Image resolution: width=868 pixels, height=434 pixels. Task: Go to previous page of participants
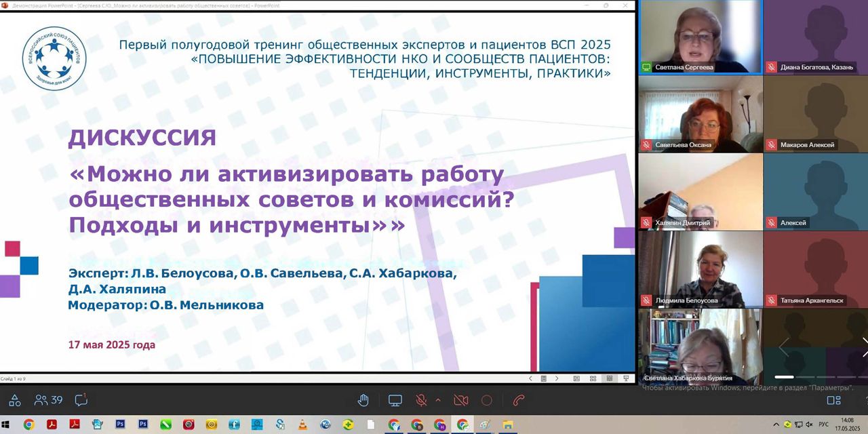pyautogui.click(x=783, y=347)
